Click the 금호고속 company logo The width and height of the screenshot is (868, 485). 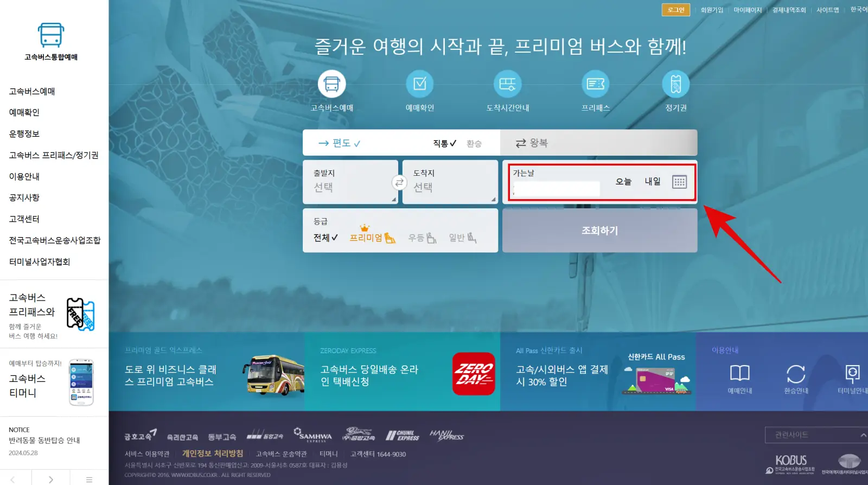(141, 435)
